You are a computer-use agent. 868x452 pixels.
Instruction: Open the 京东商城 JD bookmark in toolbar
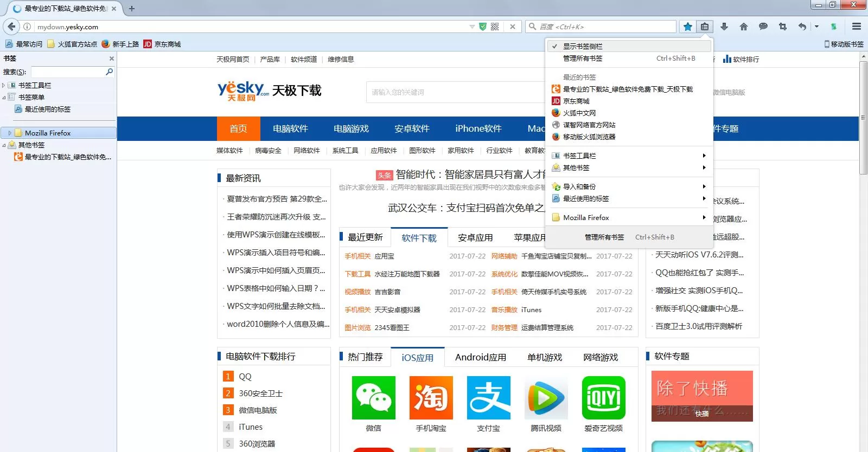pos(162,44)
